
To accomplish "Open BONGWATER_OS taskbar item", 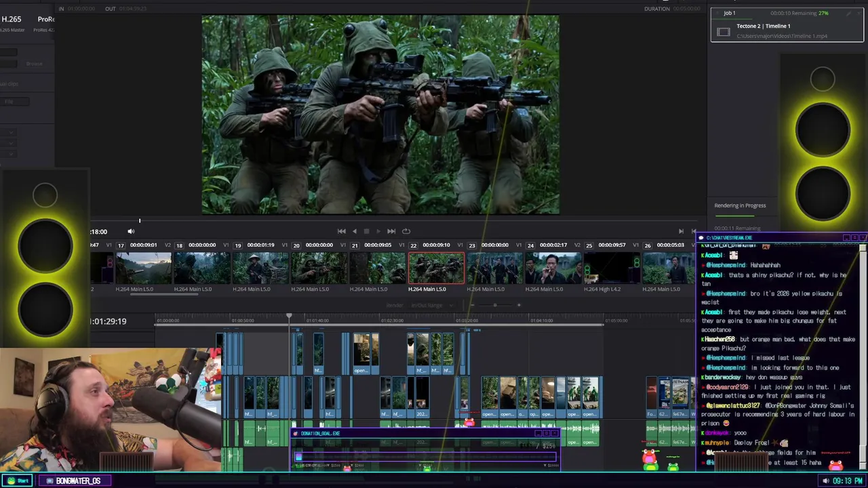I will coord(74,481).
